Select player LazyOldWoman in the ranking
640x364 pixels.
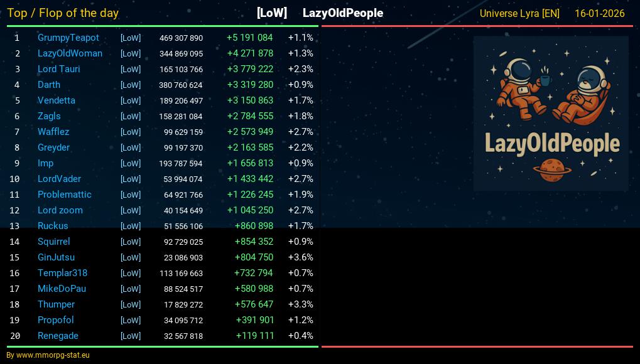click(70, 53)
